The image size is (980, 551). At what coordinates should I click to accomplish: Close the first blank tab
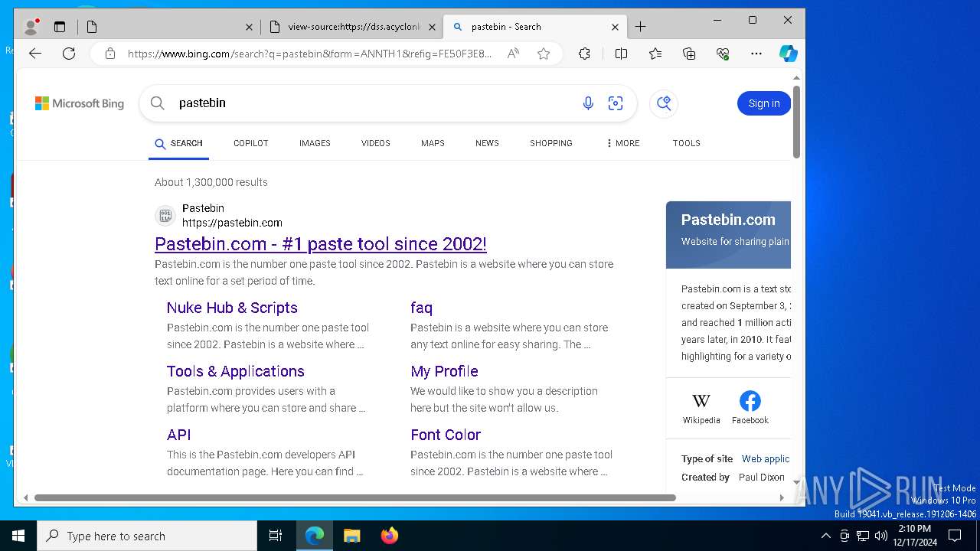[249, 27]
